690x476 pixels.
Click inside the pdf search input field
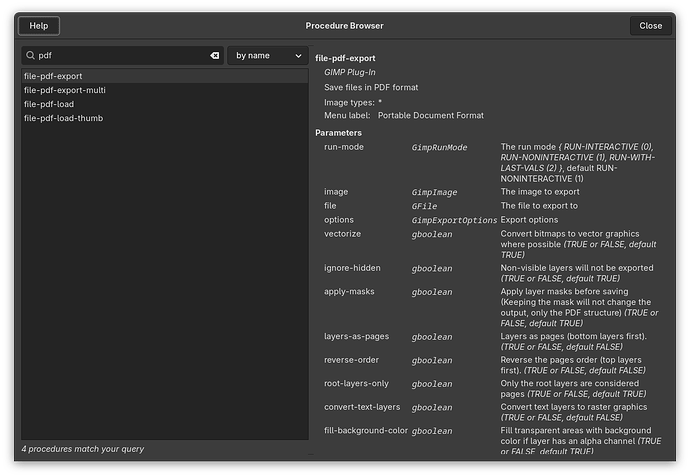coord(120,56)
